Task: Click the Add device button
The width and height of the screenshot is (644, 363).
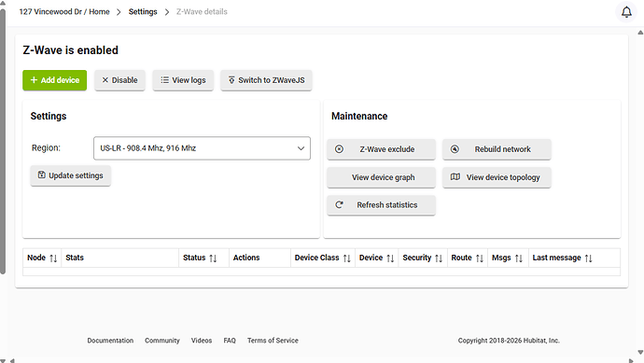Action: point(55,80)
